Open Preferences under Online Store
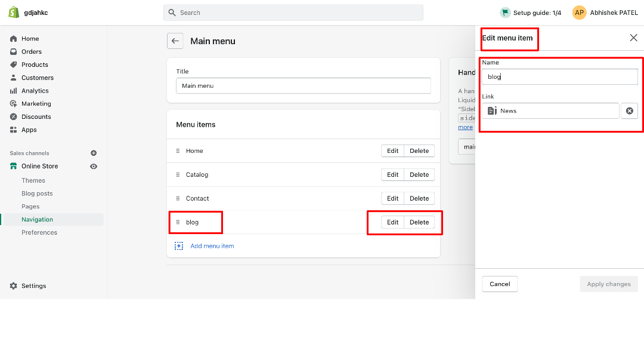This screenshot has height=338, width=644. (39, 233)
